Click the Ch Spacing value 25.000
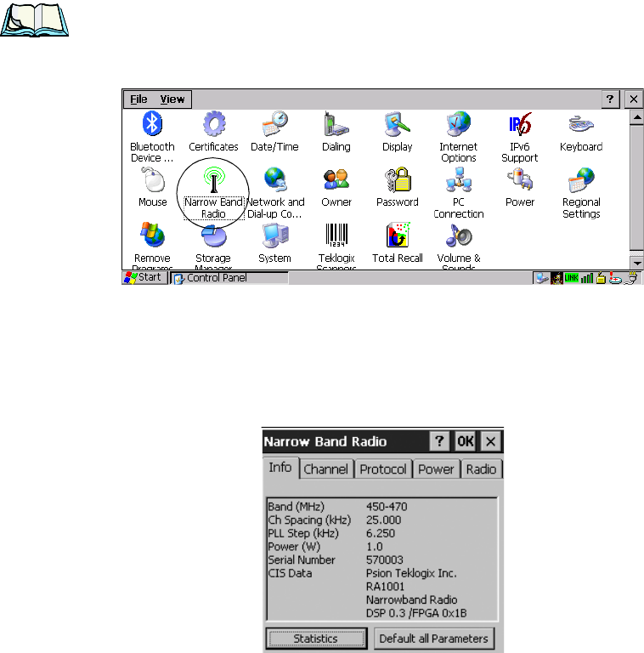 (x=383, y=520)
